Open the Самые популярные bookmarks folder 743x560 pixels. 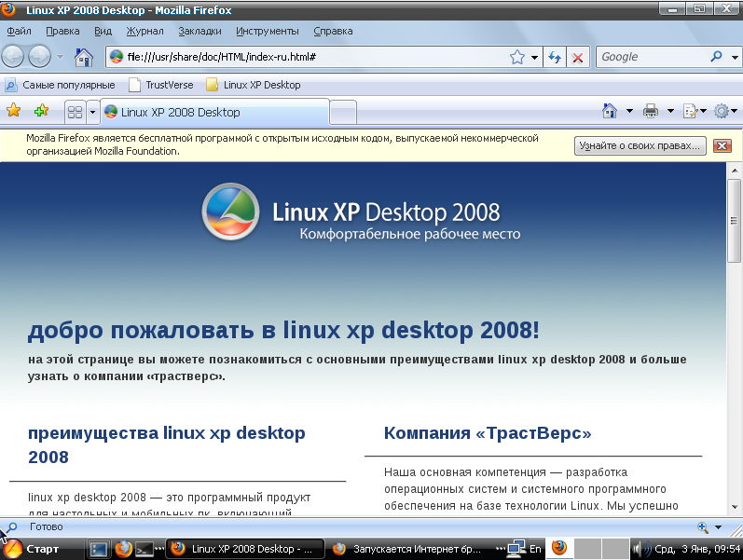tap(61, 86)
